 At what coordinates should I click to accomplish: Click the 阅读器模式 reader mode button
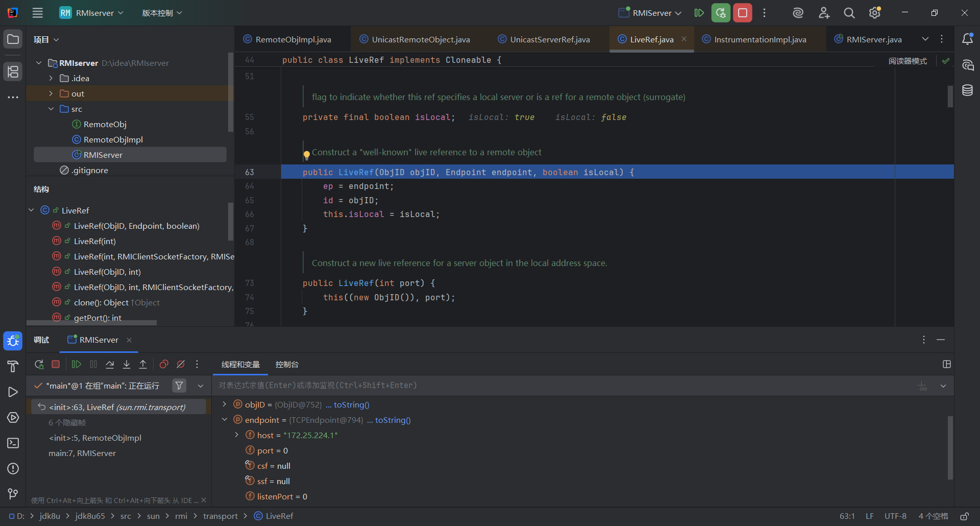coord(908,61)
